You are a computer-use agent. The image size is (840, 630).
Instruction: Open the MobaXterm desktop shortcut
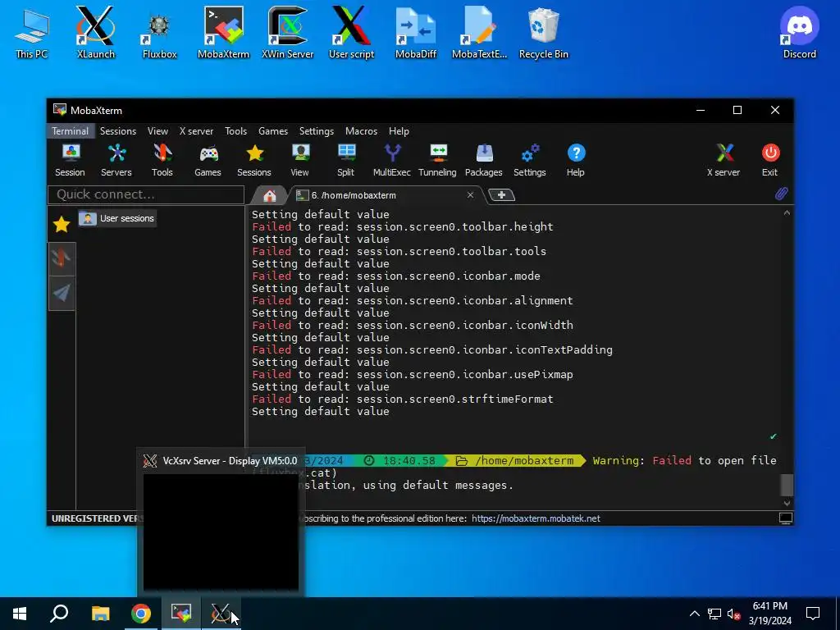[223, 33]
